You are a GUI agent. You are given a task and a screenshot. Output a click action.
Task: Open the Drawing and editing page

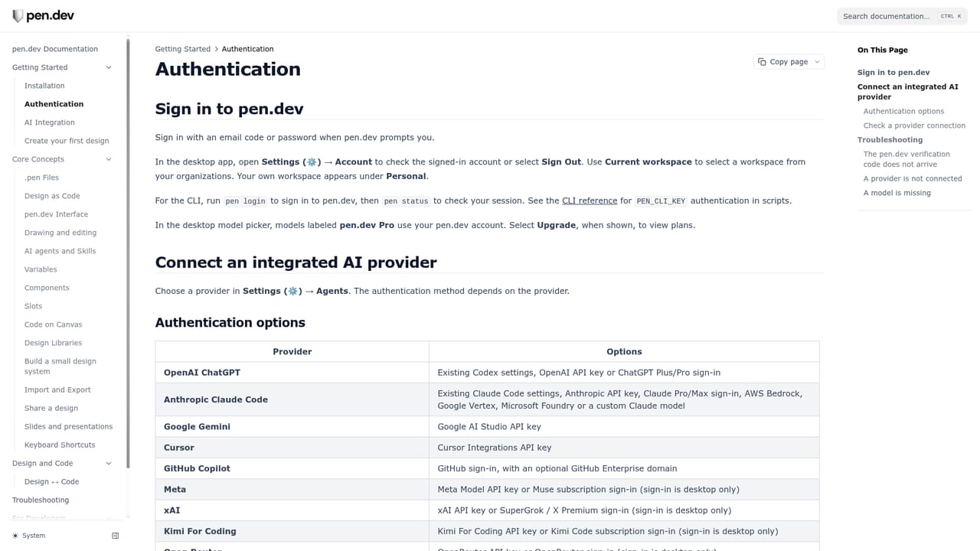click(60, 233)
